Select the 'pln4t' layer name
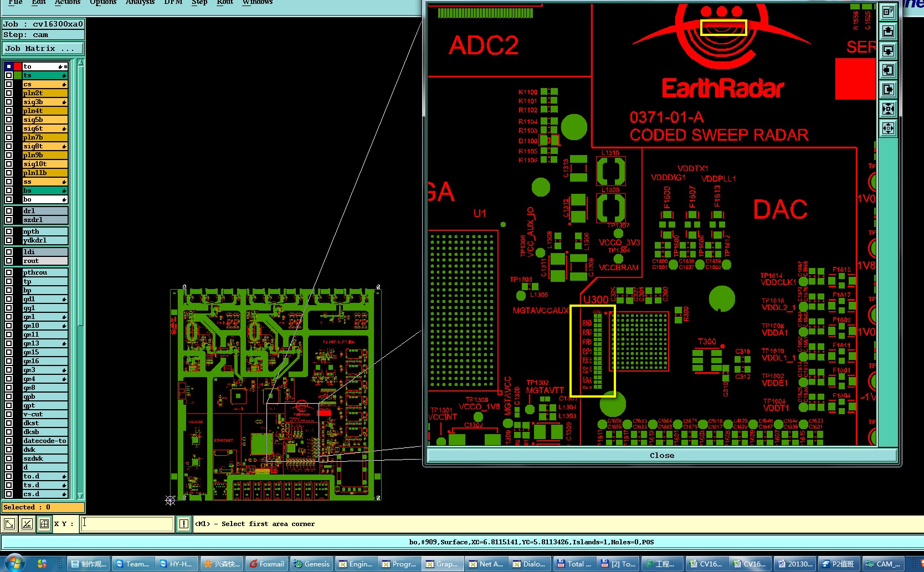Screen dimensions: 924x572 click(45, 111)
